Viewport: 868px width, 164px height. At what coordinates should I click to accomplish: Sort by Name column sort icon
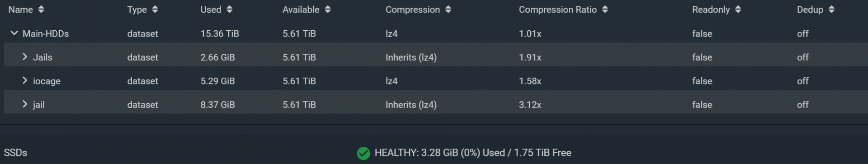pos(41,9)
